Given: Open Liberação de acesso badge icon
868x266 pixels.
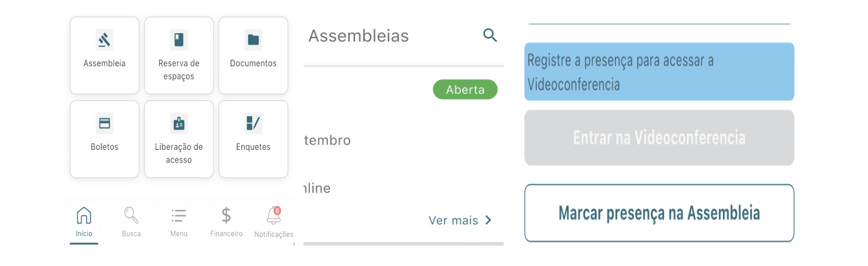Looking at the screenshot, I should click(x=179, y=123).
